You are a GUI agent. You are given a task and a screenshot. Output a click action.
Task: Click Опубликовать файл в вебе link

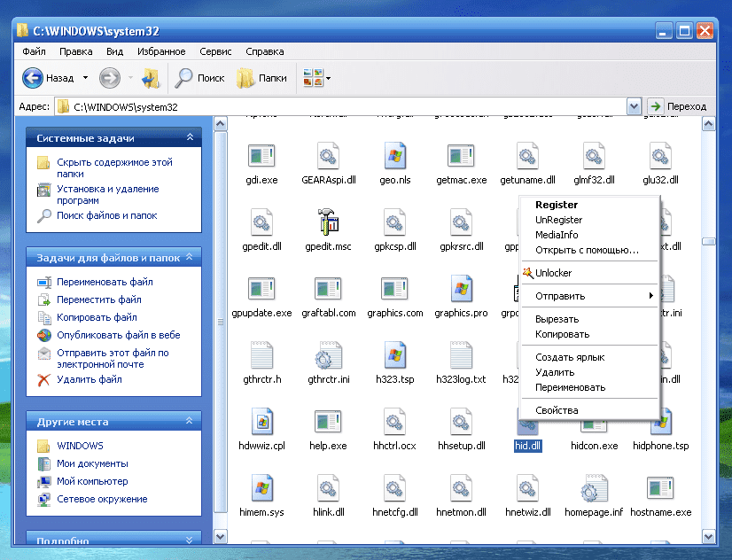[x=118, y=335]
